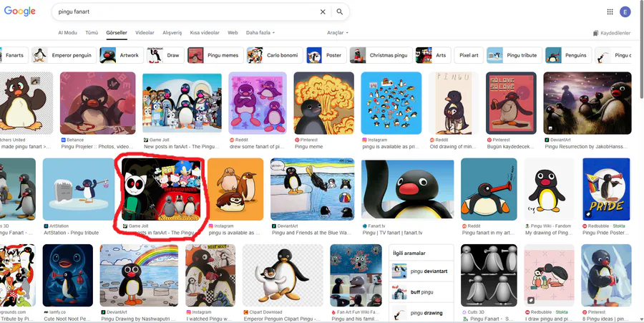Select the Arts filter chip

(433, 55)
